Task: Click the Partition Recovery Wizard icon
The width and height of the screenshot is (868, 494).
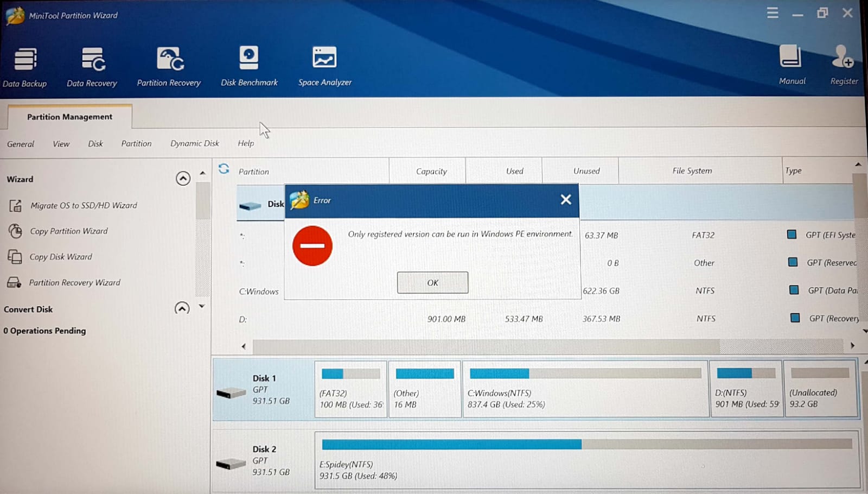Action: (14, 283)
